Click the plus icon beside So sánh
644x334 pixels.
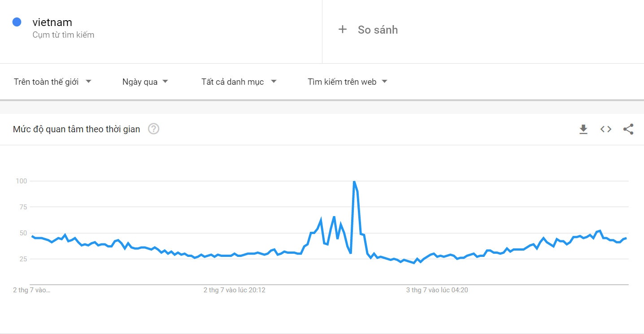343,30
